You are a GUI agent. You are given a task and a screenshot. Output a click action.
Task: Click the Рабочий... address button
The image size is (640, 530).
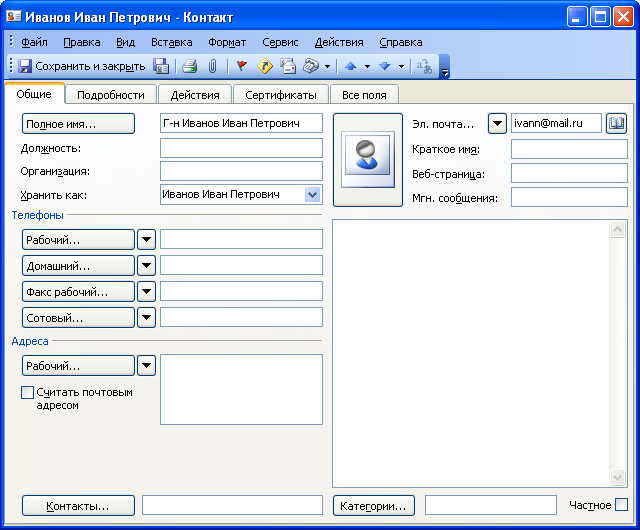click(x=78, y=365)
